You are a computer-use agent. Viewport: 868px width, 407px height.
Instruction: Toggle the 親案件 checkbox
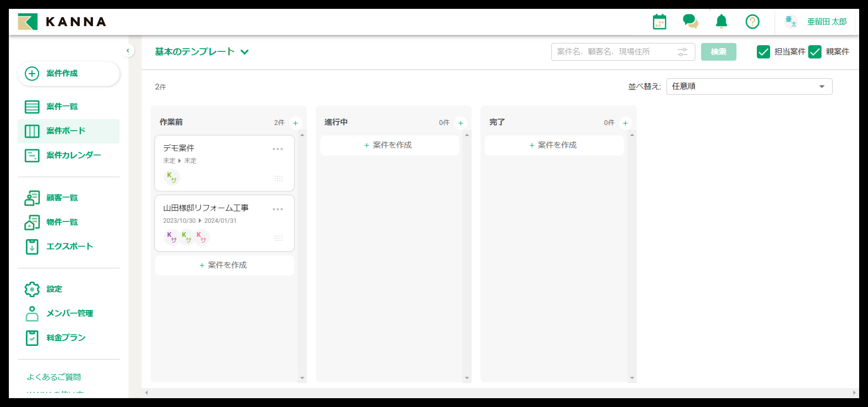pos(814,52)
